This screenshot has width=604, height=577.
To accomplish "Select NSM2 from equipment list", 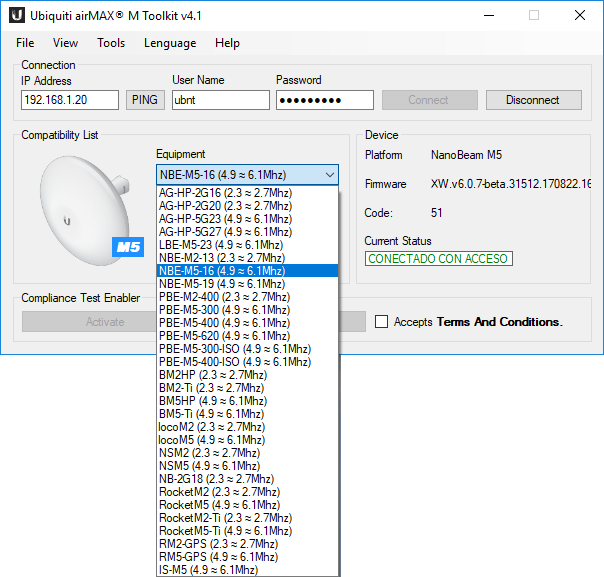I will [x=248, y=453].
